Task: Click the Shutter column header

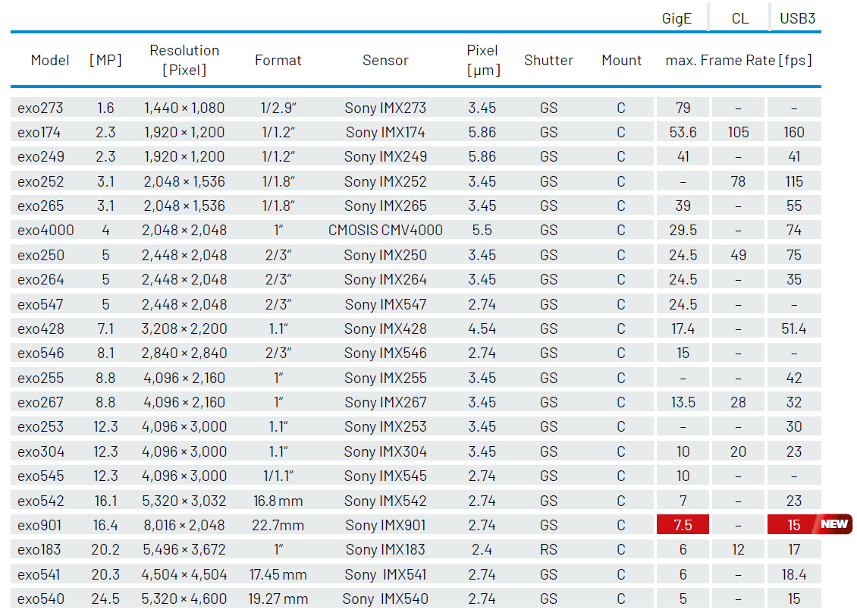Action: point(549,60)
